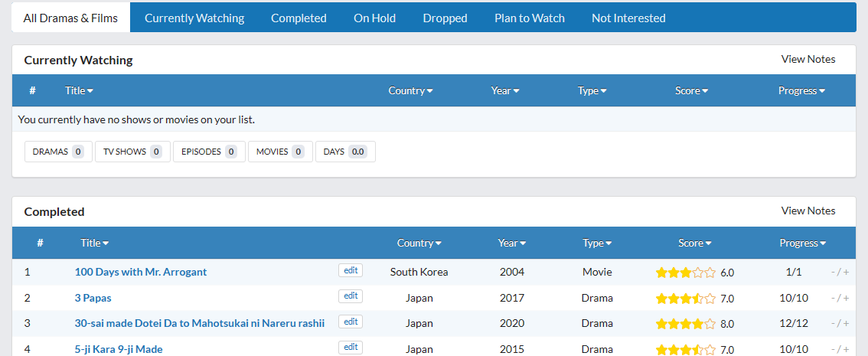
Task: Decrease progress for 100 Days with Mr. Arrogant
Action: [x=833, y=273]
